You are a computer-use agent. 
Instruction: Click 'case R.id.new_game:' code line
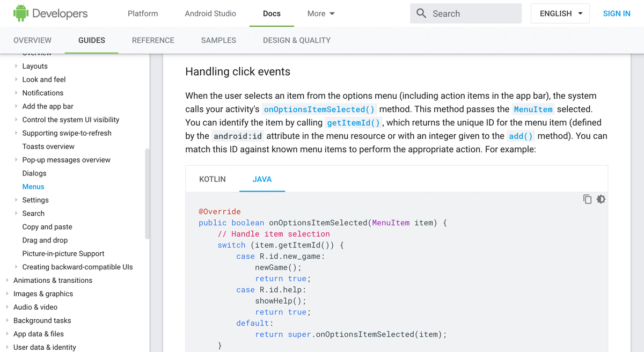point(281,256)
